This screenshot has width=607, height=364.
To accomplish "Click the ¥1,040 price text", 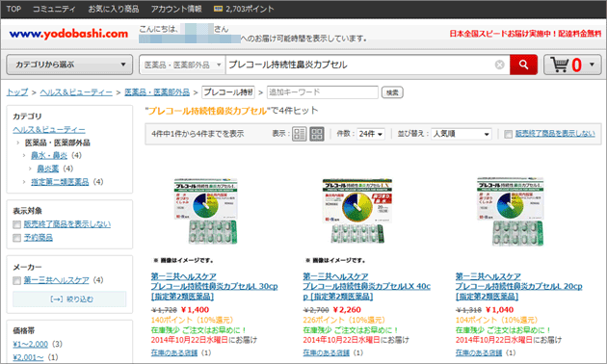I will 500,310.
